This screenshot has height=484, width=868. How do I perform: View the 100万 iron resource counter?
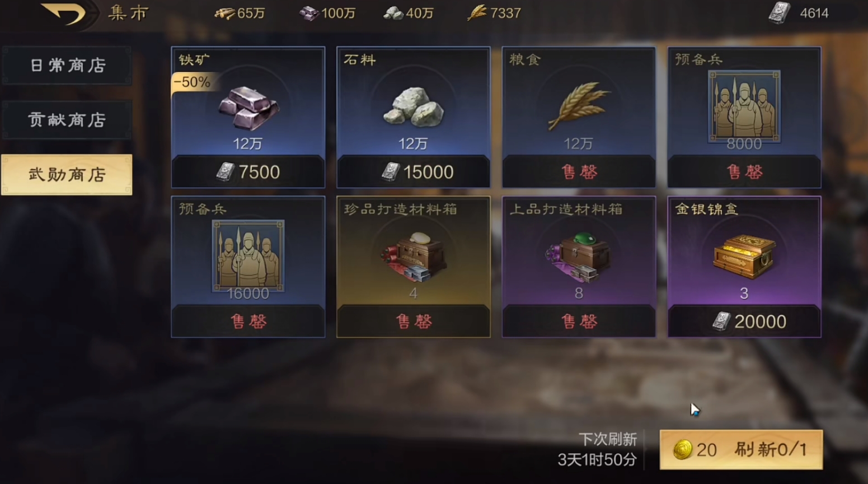click(x=327, y=13)
